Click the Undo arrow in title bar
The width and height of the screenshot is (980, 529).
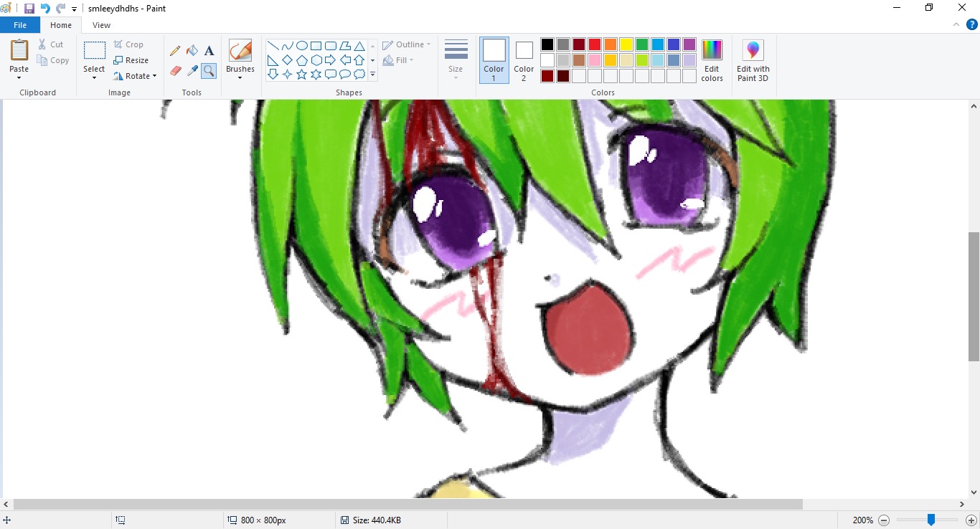click(45, 9)
